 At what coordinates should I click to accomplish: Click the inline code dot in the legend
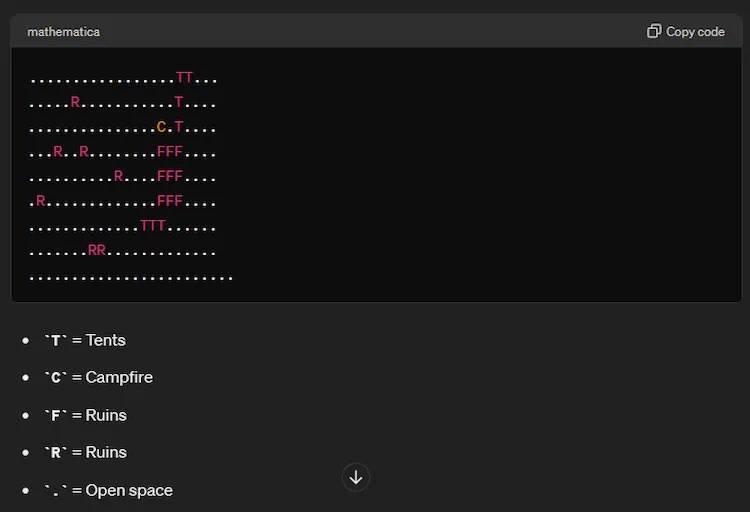point(55,491)
